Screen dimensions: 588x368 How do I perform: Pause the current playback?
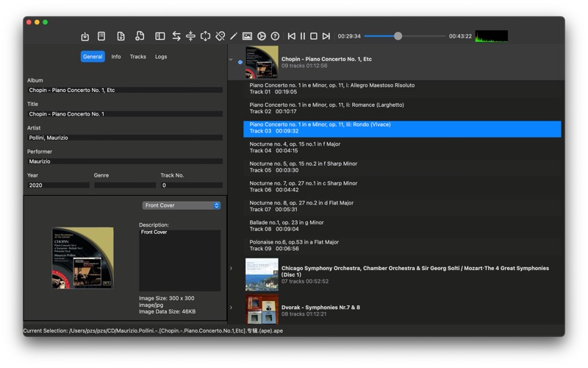(x=303, y=36)
